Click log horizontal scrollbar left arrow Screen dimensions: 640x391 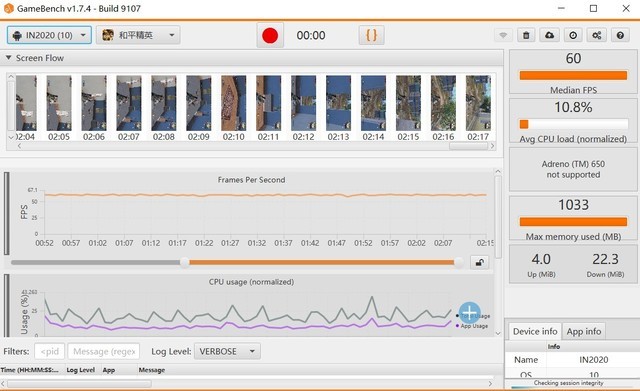coord(3,383)
